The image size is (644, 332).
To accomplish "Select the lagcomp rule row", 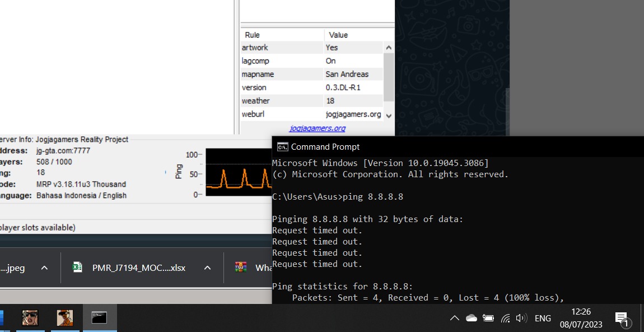I will (312, 61).
